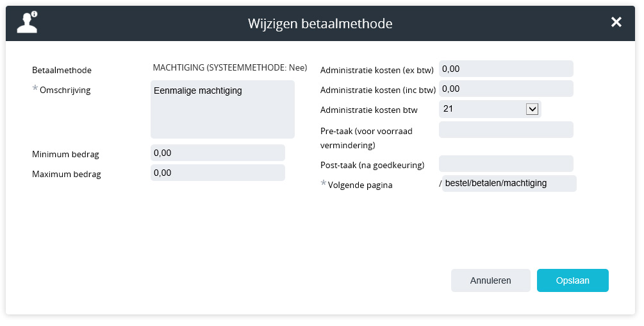Edit Administratie kosten (ex btw) field
Screen dimensions: 644x326
pyautogui.click(x=506, y=69)
